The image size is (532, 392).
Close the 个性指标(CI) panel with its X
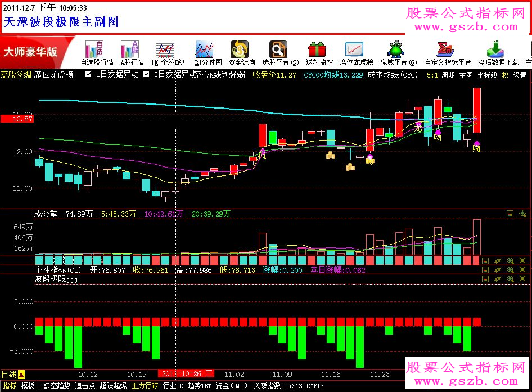522,270
